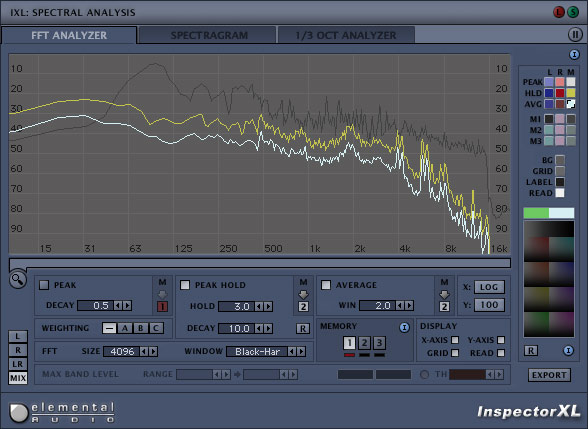Select A weighting
Screen dimensions: 588x429
125,328
